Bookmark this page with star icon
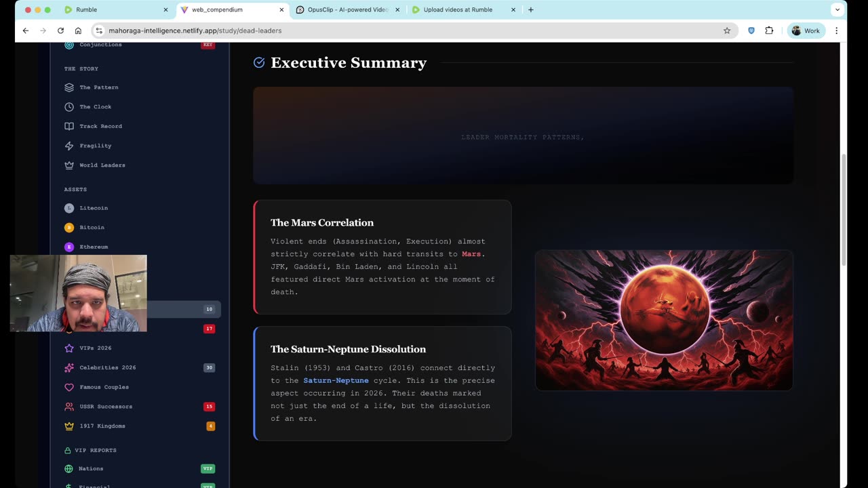This screenshot has width=868, height=488. (x=727, y=30)
